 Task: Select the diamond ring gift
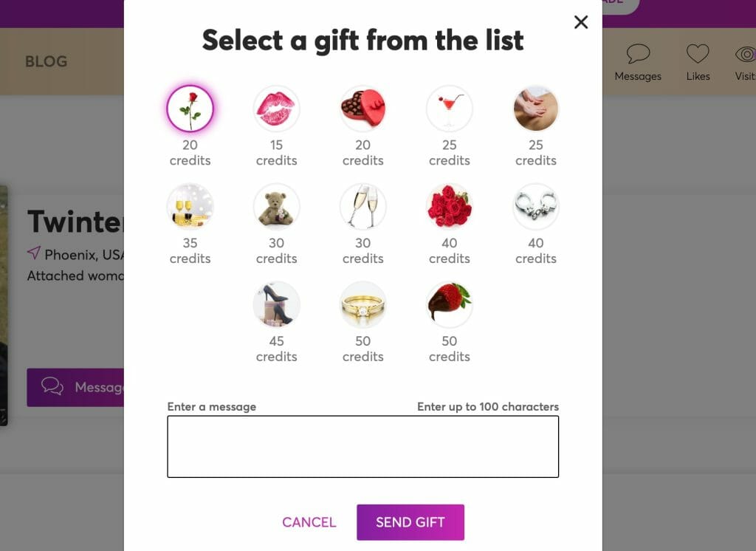[363, 304]
